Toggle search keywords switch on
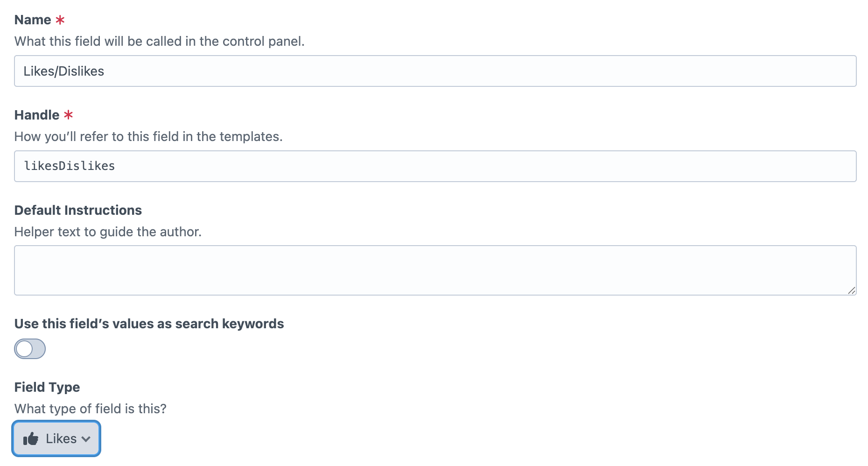Screen dimensions: 868x466 coord(30,349)
